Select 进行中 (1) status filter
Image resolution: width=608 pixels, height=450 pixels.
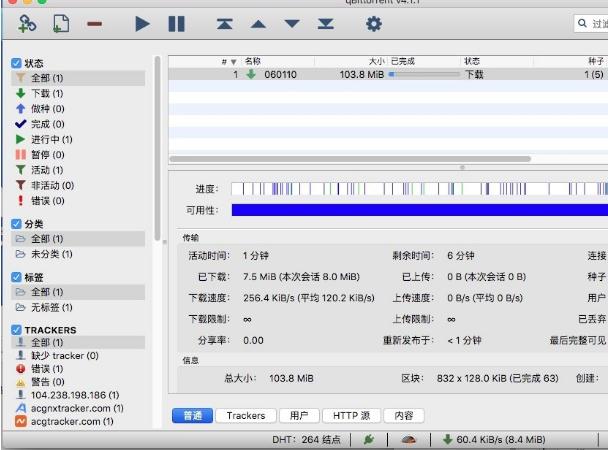click(x=78, y=139)
